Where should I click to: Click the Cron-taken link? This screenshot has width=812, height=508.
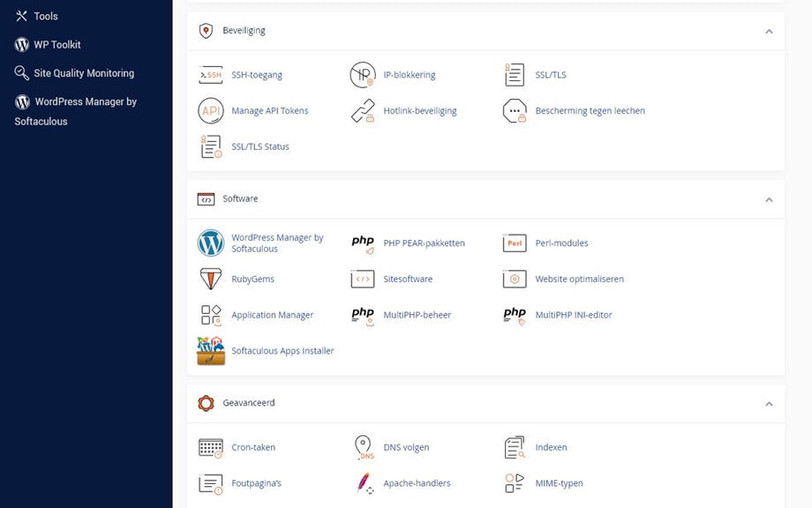(x=253, y=447)
